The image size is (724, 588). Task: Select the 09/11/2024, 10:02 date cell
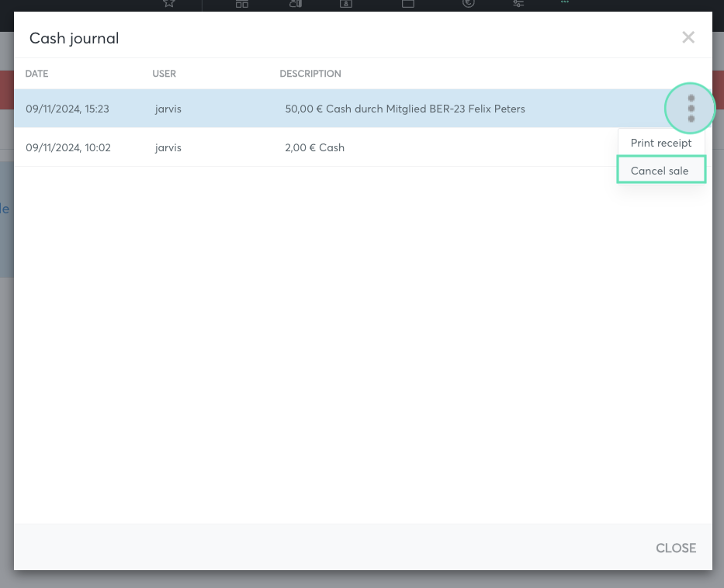68,147
